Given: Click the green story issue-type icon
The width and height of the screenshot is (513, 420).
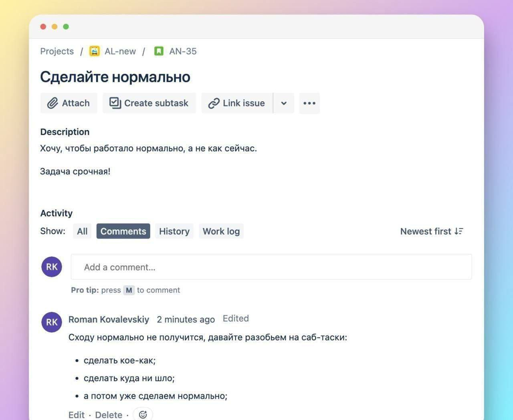Looking at the screenshot, I should coord(159,51).
